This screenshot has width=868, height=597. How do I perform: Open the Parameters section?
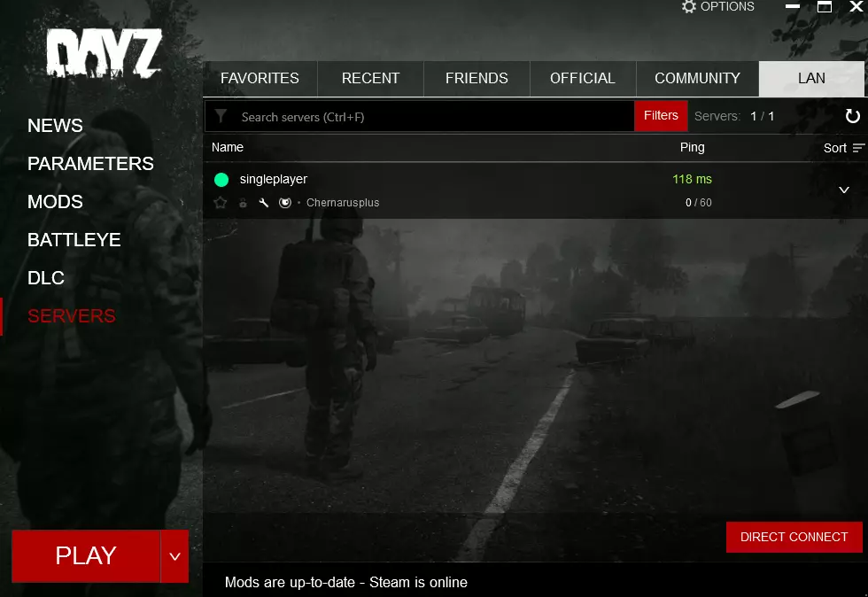[x=90, y=164]
